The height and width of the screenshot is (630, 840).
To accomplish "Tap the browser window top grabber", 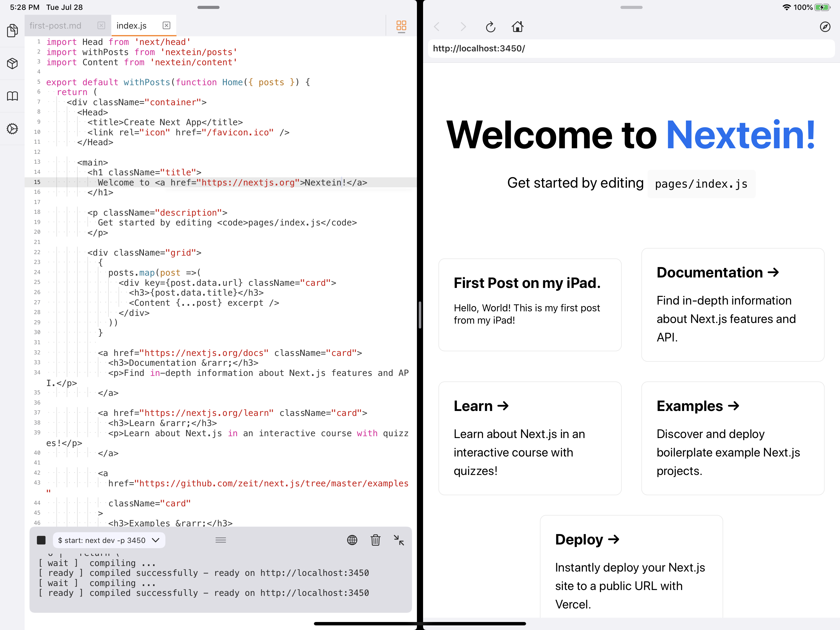I will pyautogui.click(x=631, y=7).
